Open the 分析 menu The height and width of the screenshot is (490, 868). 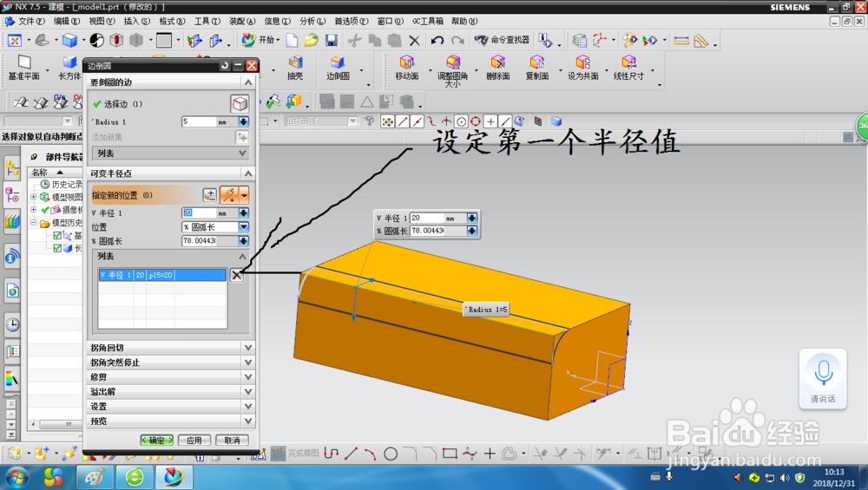pyautogui.click(x=312, y=21)
